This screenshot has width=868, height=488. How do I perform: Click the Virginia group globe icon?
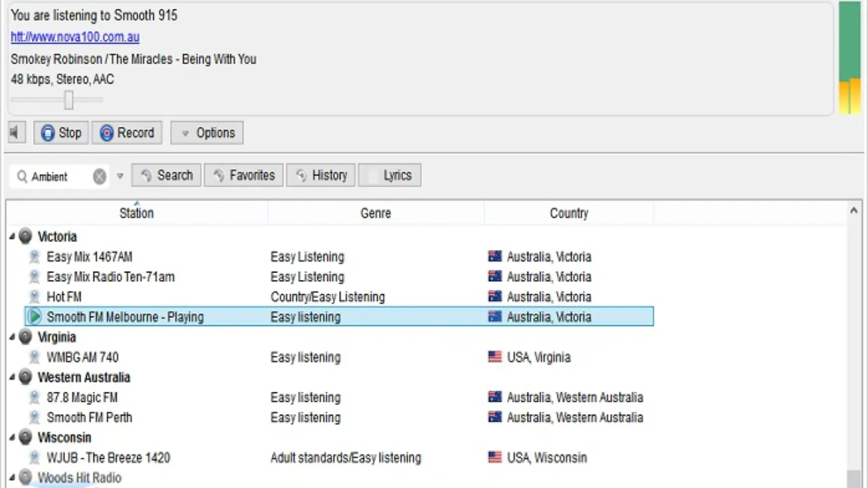(x=26, y=337)
